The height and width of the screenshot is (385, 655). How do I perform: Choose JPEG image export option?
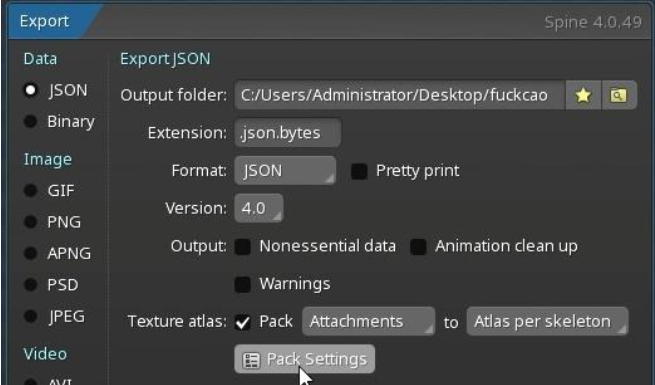(31, 316)
